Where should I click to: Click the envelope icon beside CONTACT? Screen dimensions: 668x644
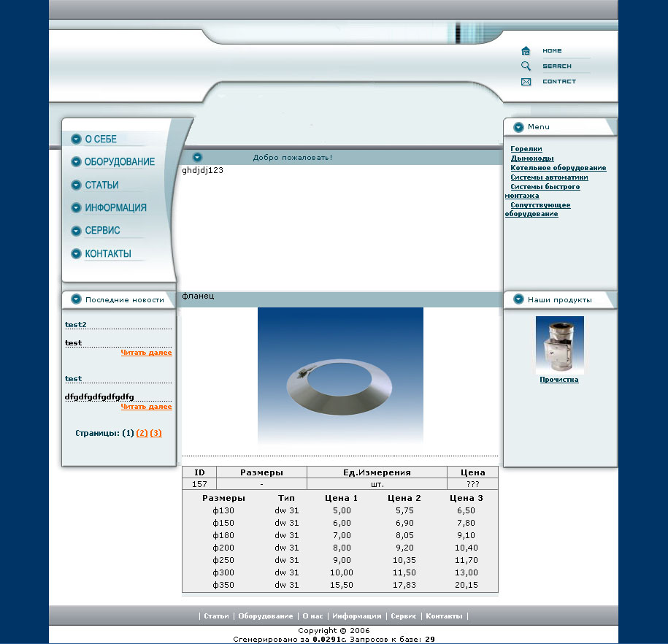526,81
